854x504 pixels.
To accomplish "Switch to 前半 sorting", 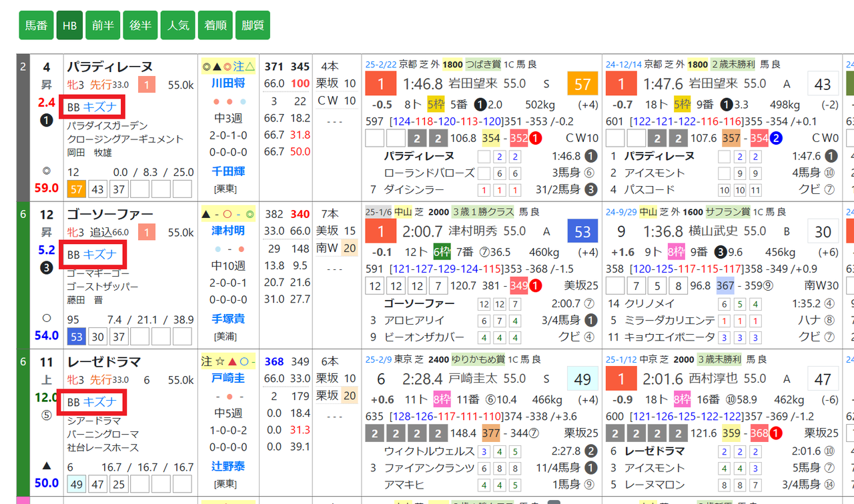I will [103, 25].
